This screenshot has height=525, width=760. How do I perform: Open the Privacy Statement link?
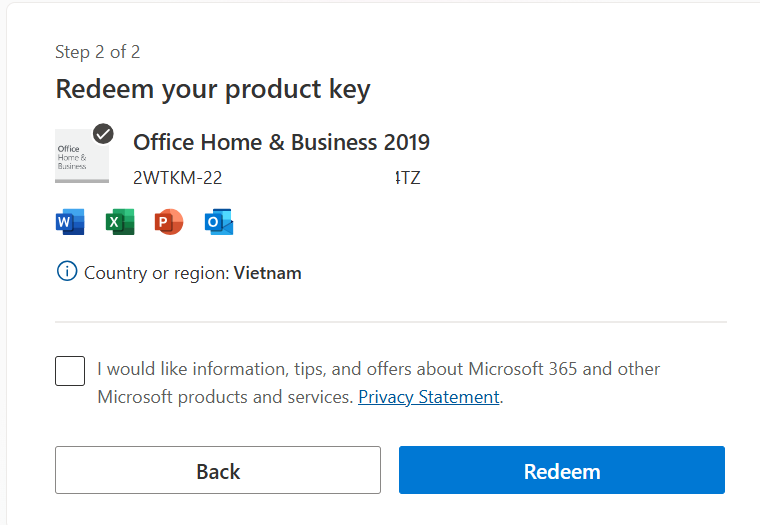(429, 397)
